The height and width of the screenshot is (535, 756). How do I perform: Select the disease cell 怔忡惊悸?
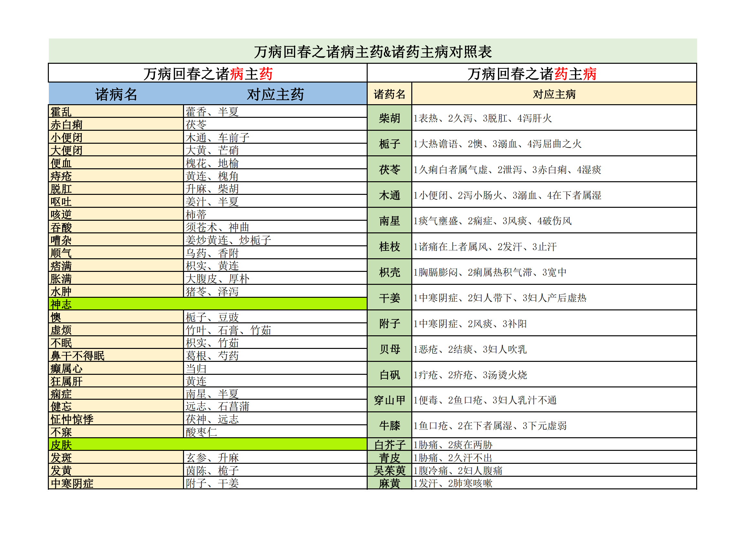click(x=116, y=419)
